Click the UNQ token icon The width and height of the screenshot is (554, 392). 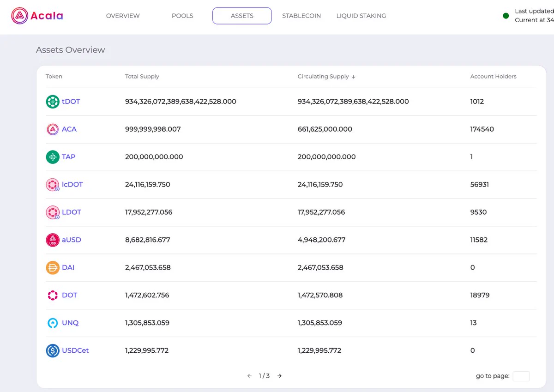pyautogui.click(x=53, y=323)
